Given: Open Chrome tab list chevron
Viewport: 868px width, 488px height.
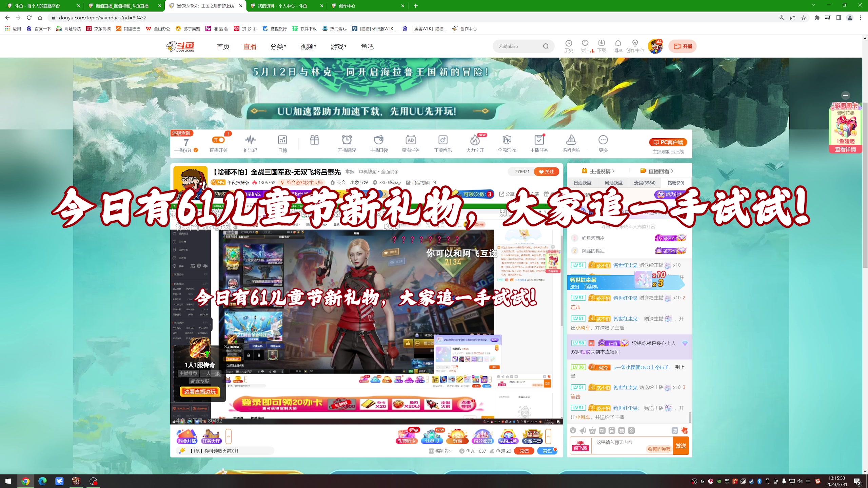Looking at the screenshot, I should (813, 5).
